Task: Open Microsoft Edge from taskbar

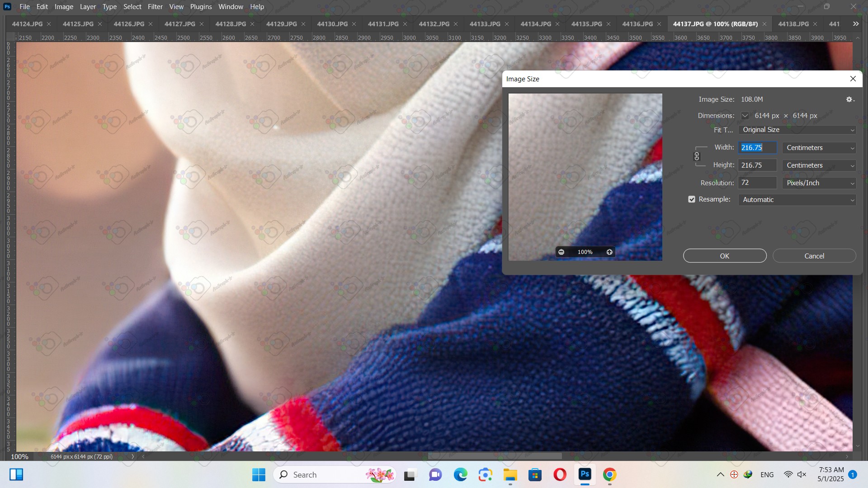Action: point(460,475)
